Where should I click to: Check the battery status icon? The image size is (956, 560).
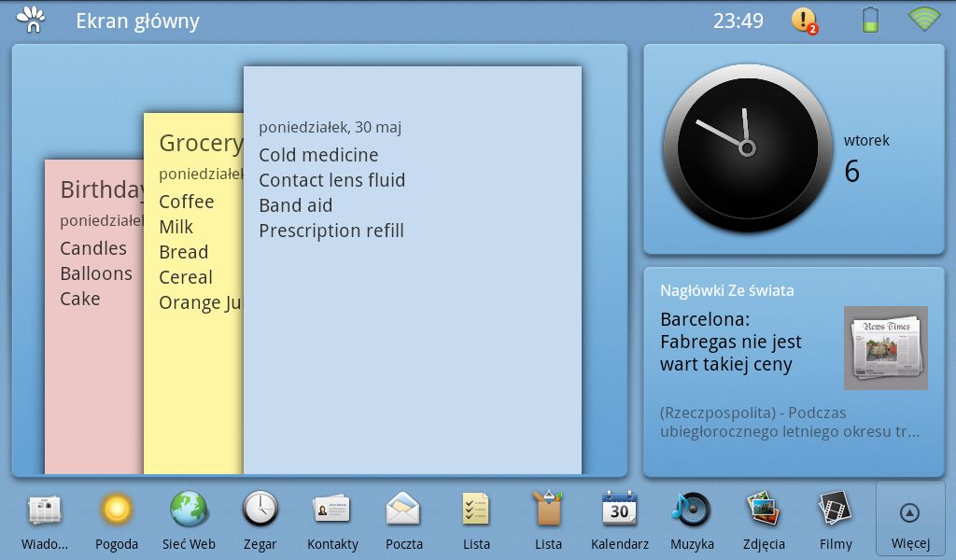coord(871,21)
